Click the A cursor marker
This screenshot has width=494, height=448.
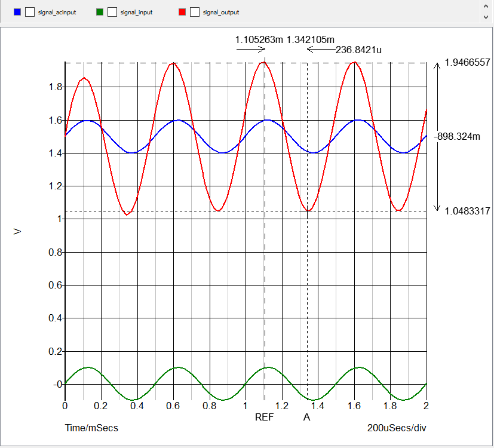(306, 417)
